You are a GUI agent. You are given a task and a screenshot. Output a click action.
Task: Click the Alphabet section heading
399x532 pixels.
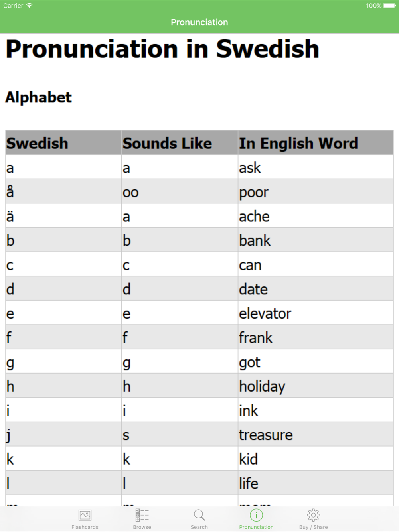tap(38, 97)
